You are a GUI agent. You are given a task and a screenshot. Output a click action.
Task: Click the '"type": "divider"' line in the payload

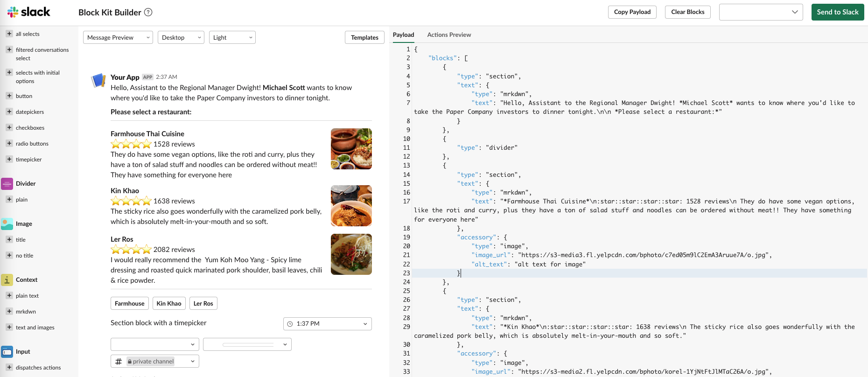click(x=487, y=147)
